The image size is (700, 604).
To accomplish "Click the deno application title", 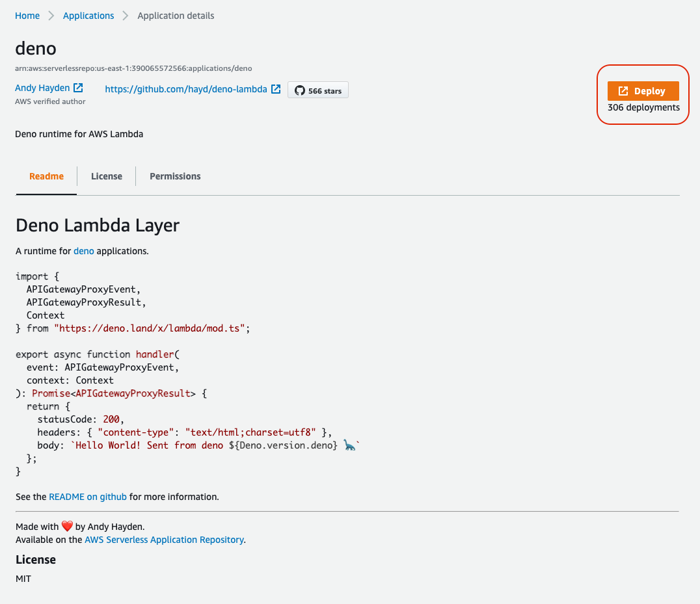I will [x=36, y=48].
